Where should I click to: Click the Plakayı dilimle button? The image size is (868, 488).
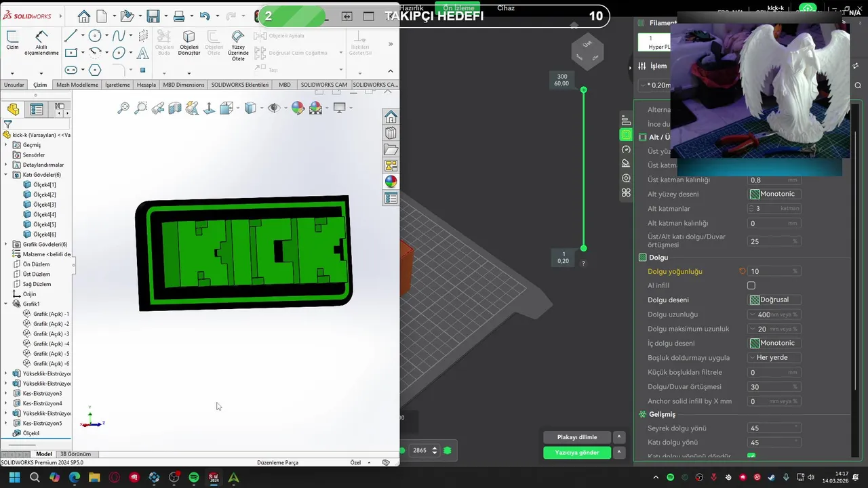[x=577, y=437]
